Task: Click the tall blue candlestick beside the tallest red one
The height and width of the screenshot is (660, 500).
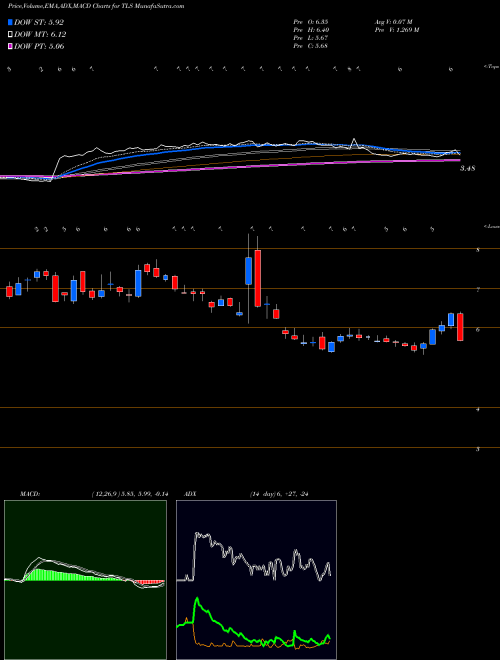Action: click(248, 271)
